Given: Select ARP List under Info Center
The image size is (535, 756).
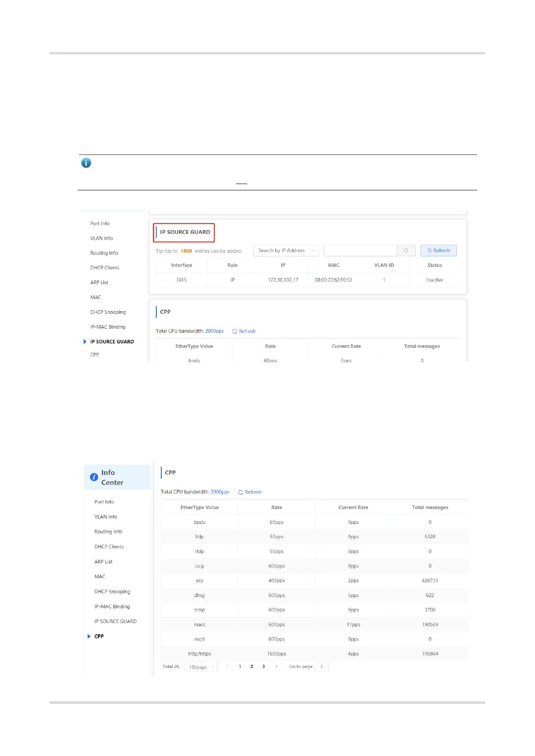Looking at the screenshot, I should (x=103, y=562).
